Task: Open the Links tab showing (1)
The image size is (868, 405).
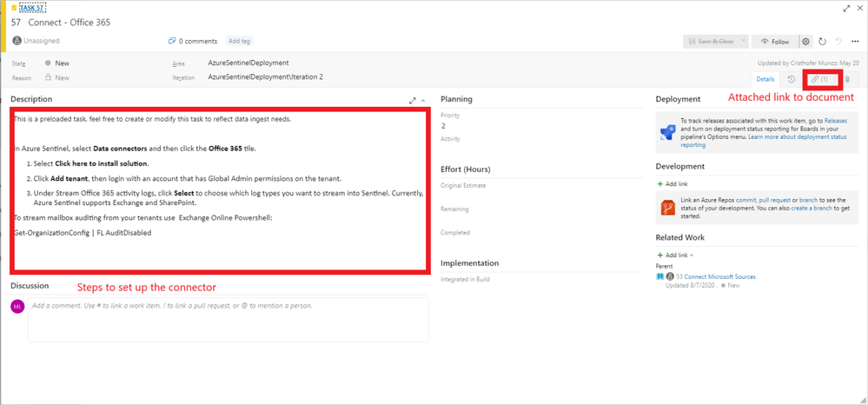Action: (820, 79)
